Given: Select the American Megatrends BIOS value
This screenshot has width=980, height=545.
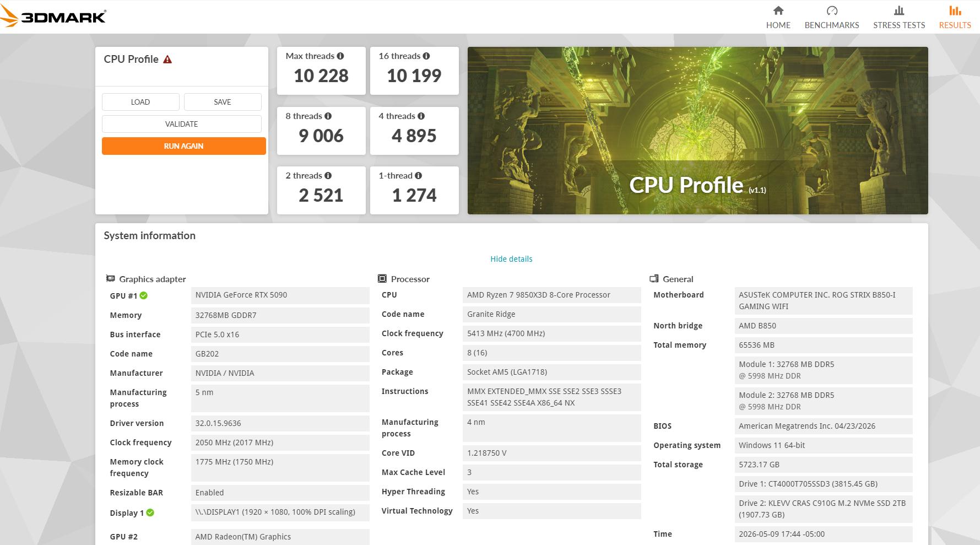Looking at the screenshot, I should coord(824,426).
